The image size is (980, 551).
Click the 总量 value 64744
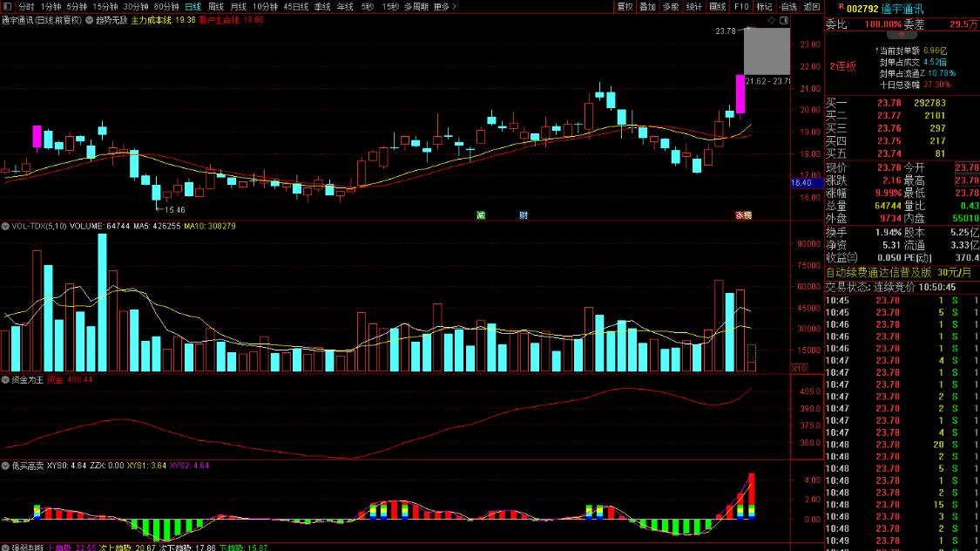click(x=888, y=206)
